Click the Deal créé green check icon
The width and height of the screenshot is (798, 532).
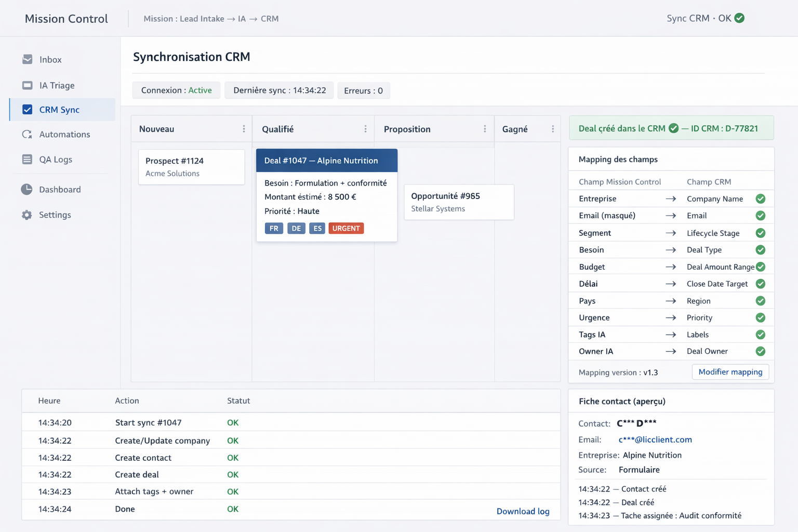click(x=673, y=128)
